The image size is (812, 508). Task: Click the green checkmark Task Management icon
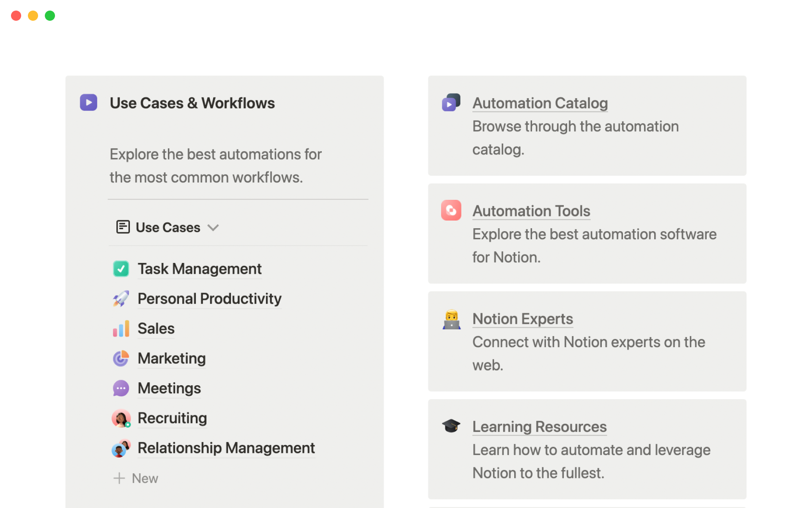[121, 269]
